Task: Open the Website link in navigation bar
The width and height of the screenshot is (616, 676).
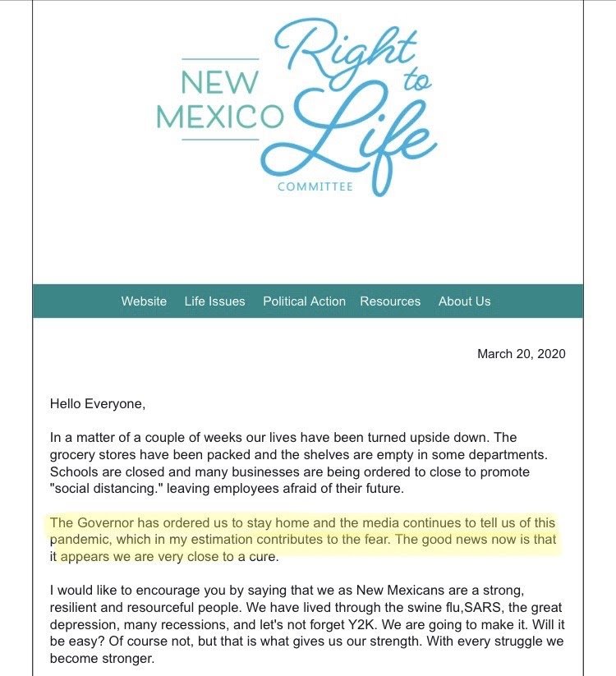Action: click(x=144, y=301)
